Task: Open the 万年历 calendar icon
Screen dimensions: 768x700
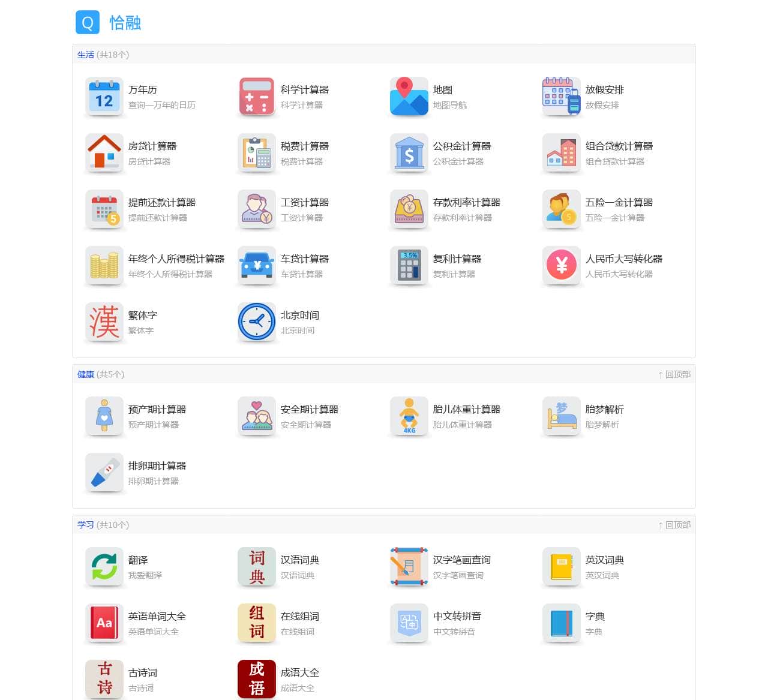Action: point(104,96)
